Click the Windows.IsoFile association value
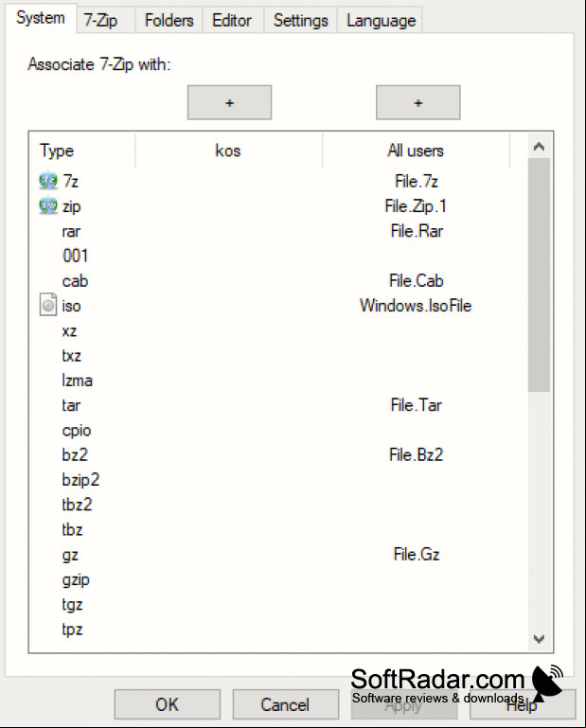The height and width of the screenshot is (728, 586). (416, 306)
